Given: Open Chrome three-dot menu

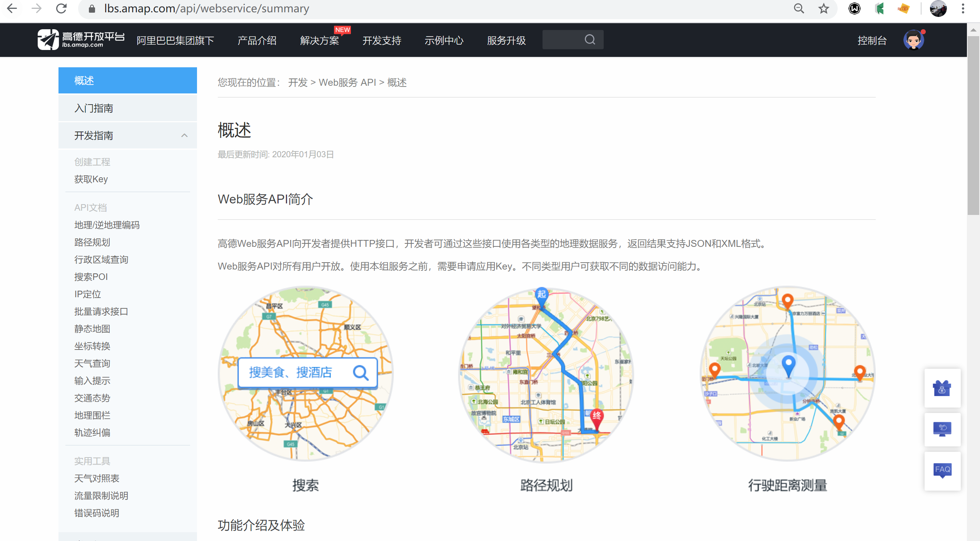Looking at the screenshot, I should pyautogui.click(x=963, y=8).
